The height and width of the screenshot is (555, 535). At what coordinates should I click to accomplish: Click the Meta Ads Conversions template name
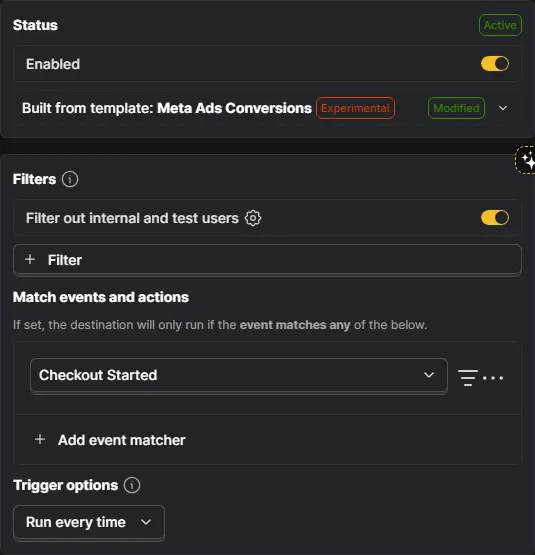234,108
